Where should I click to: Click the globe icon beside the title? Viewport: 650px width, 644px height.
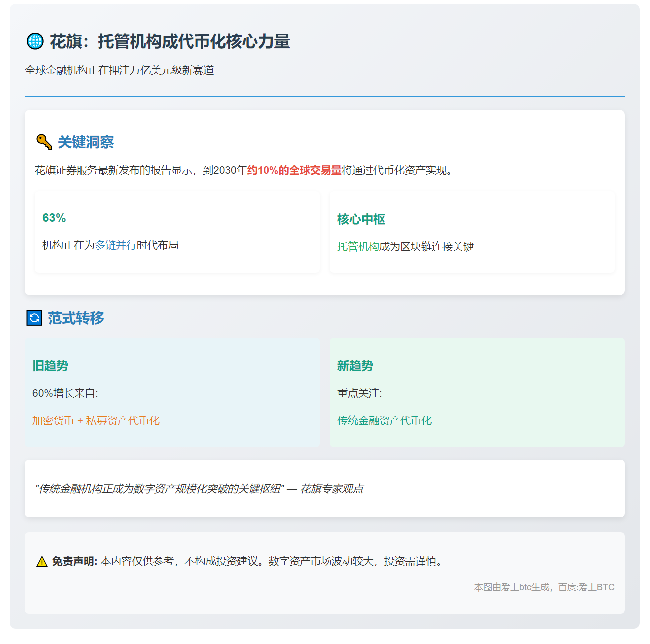point(35,42)
